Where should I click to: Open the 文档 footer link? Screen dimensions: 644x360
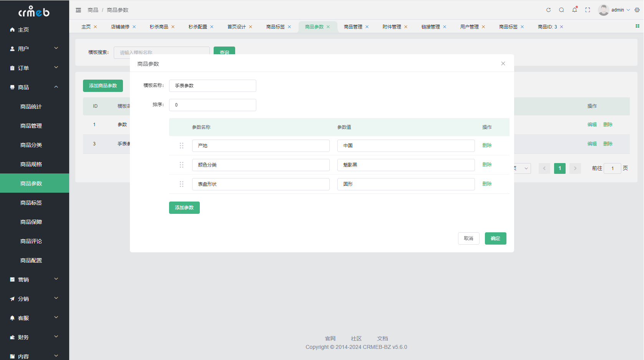(x=382, y=338)
